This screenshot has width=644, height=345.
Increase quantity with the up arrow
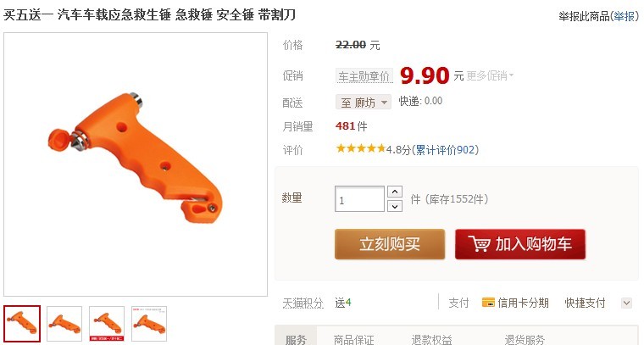395,192
